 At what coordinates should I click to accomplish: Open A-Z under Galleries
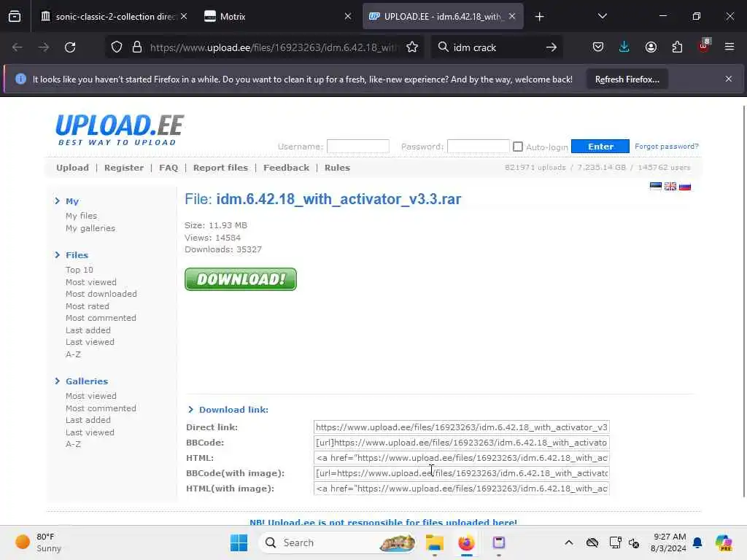[74, 444]
